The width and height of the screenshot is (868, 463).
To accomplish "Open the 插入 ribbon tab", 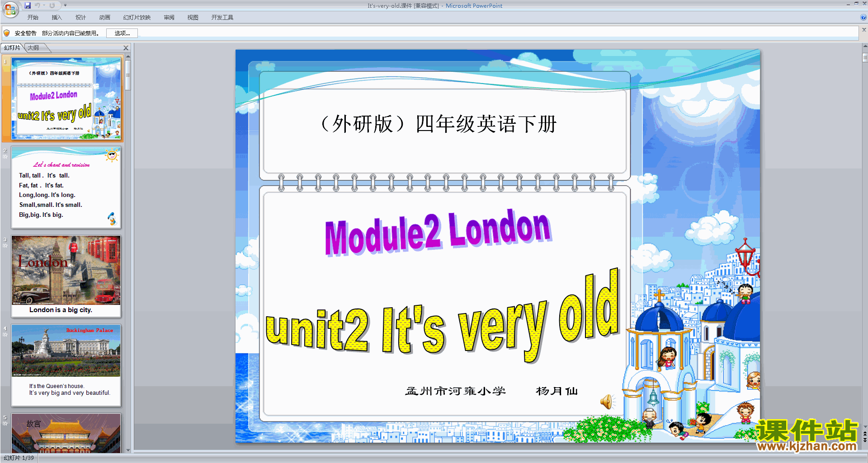I will 57,18.
